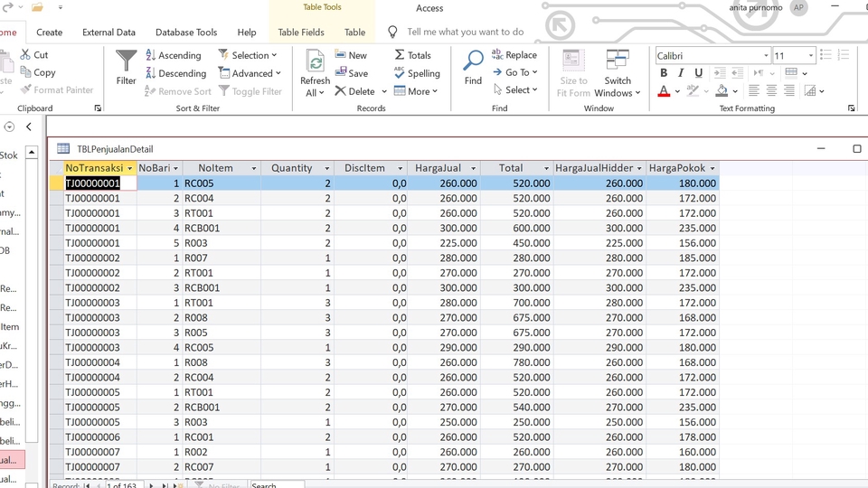Click the Replace icon
The width and height of the screenshot is (868, 488).
click(514, 55)
